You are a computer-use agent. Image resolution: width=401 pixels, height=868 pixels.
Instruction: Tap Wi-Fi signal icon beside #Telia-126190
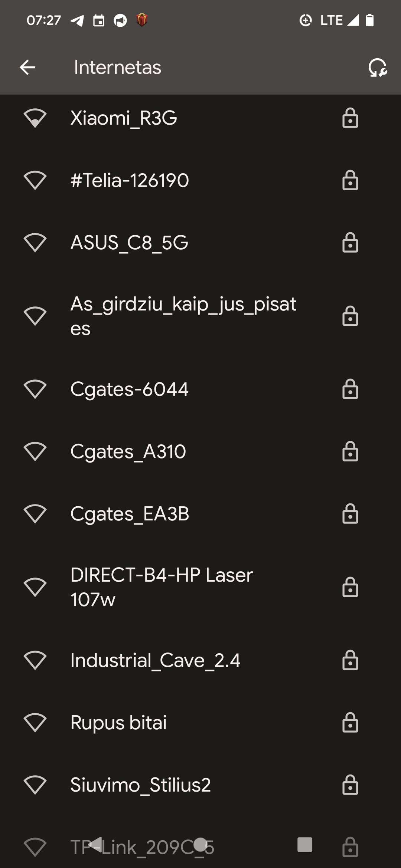coord(35,181)
